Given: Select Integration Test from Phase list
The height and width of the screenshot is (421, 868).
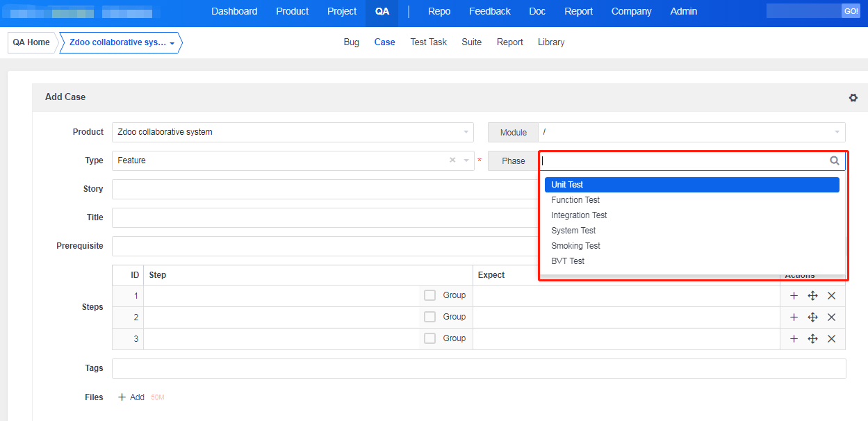Looking at the screenshot, I should point(579,215).
